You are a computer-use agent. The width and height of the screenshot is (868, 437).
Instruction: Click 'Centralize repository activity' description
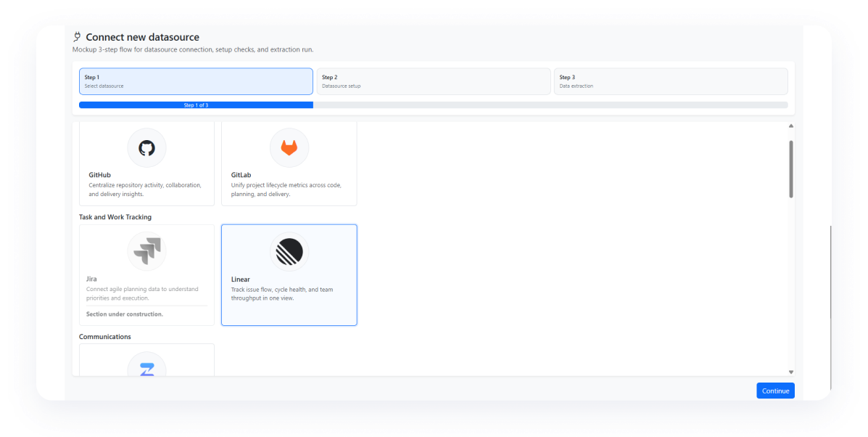(145, 189)
